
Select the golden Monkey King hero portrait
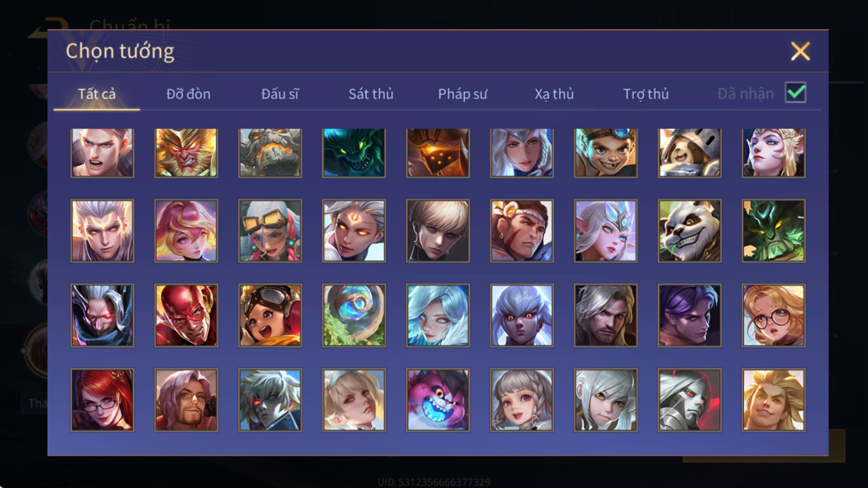coord(186,153)
